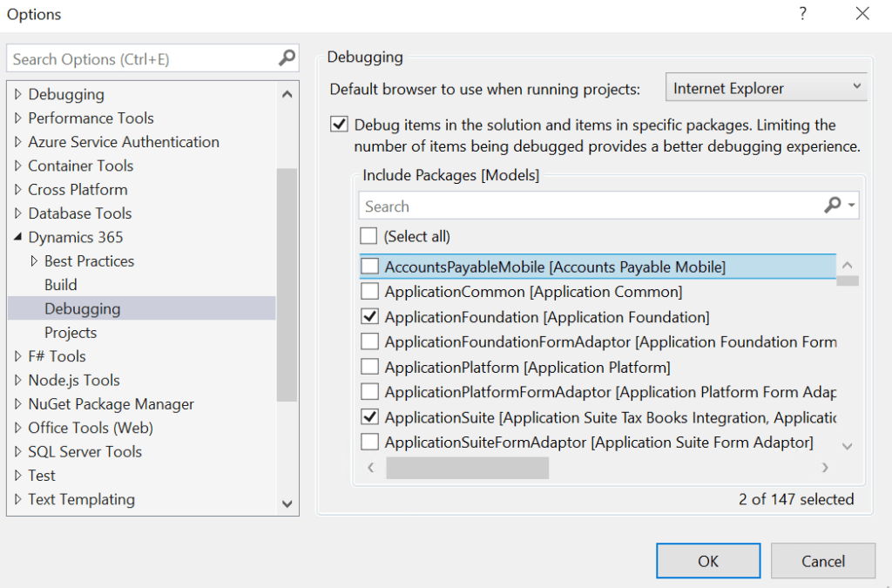This screenshot has width=892, height=588.
Task: Open the default browser dropdown
Action: point(767,88)
